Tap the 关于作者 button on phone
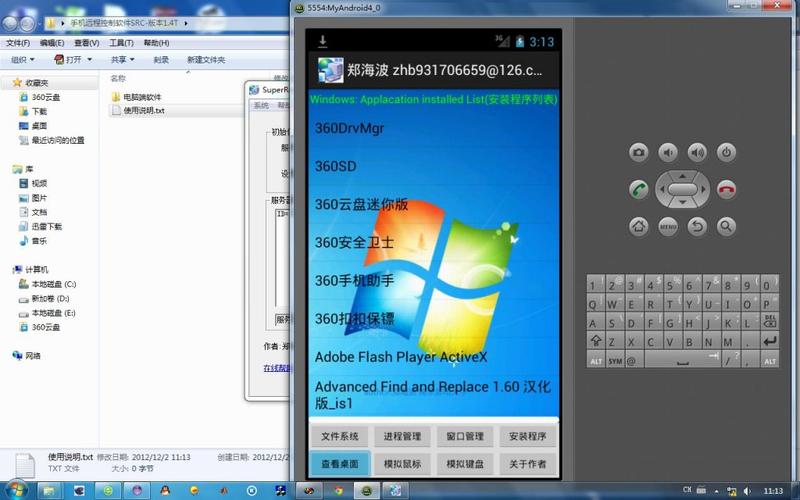Viewport: 800px width, 500px height. 528,464
